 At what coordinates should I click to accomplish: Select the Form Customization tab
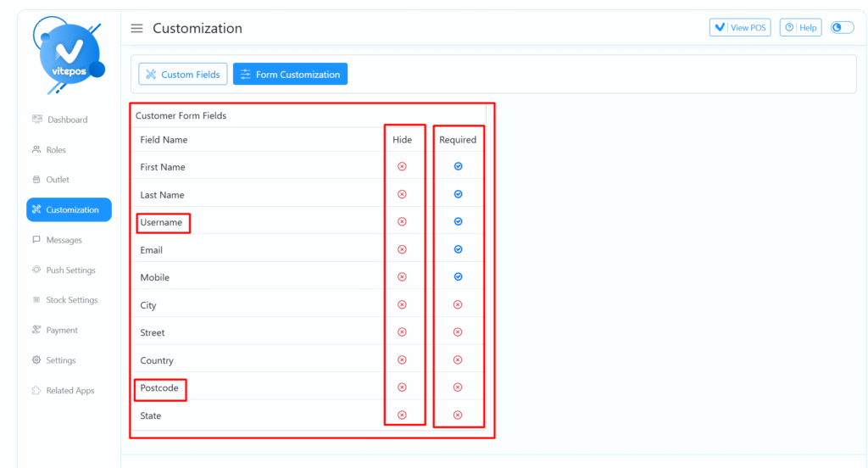point(290,75)
